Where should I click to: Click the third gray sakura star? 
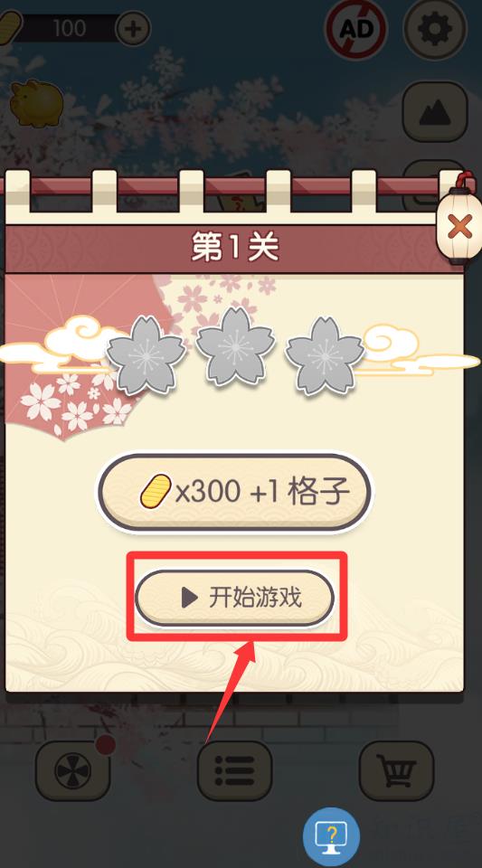[x=325, y=356]
